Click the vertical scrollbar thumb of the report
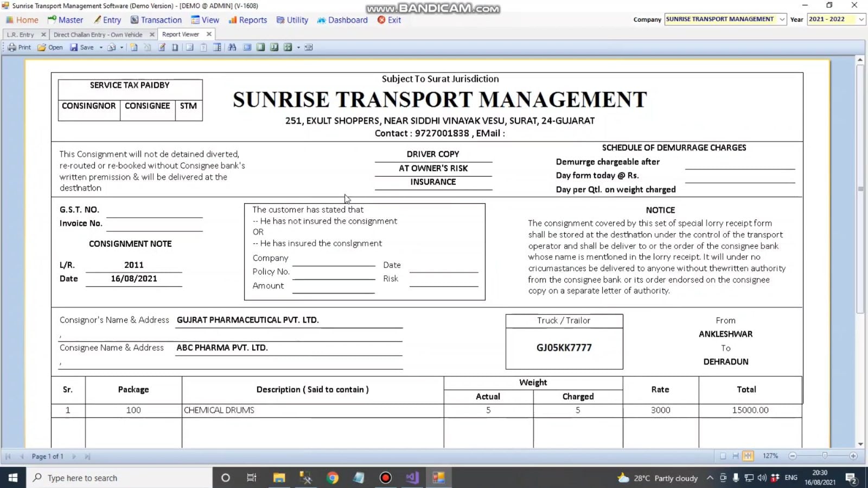 (x=860, y=189)
